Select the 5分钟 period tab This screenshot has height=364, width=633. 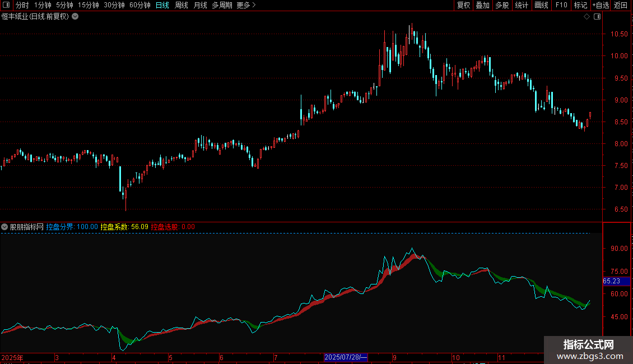[x=64, y=5]
